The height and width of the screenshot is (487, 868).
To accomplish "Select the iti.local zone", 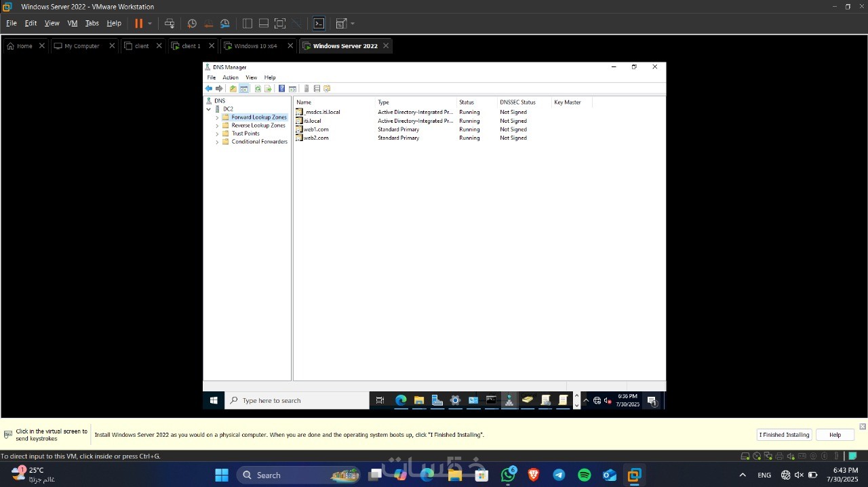I will coord(312,121).
